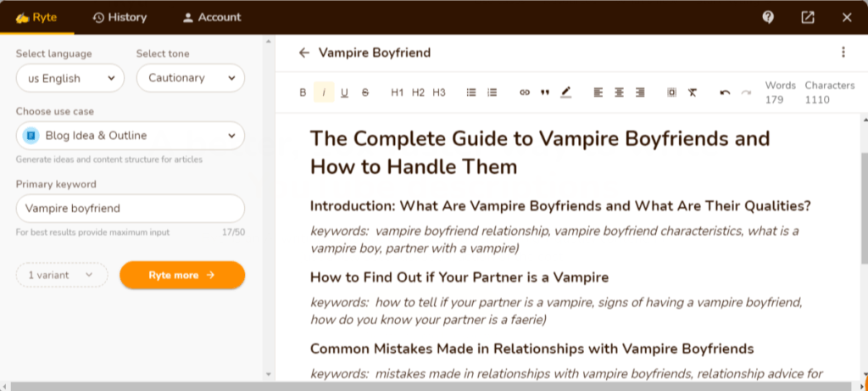Screen dimensions: 868x391
Task: Click How to Find Out if Your Partner heading
Action: click(459, 277)
